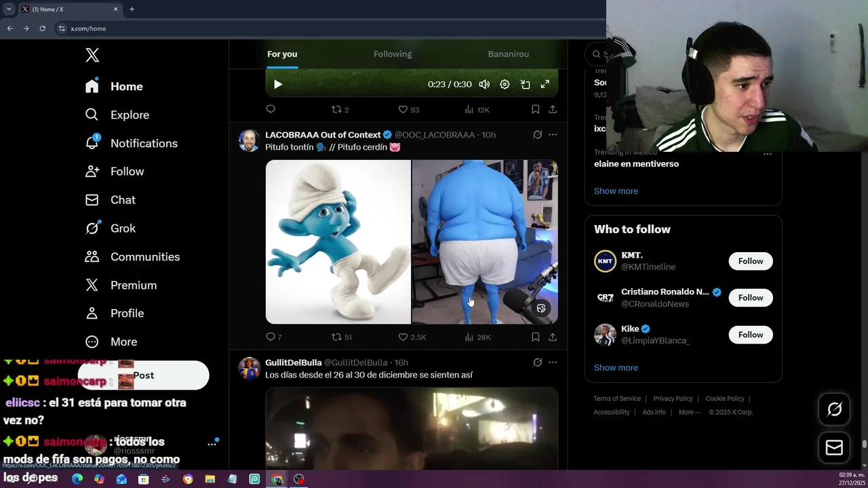Share the LACOBRAAA post
The height and width of the screenshot is (488, 868).
(x=553, y=337)
